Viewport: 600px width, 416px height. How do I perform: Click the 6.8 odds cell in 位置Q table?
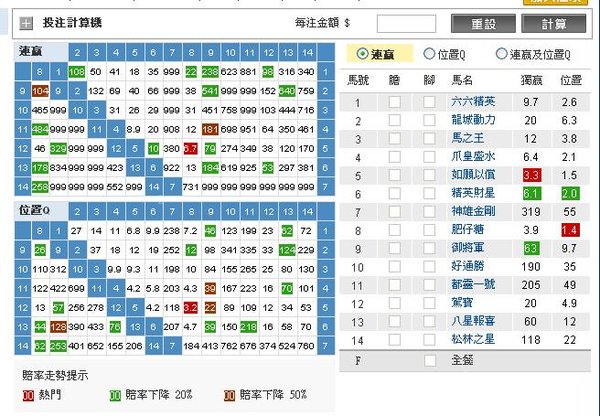[134, 231]
